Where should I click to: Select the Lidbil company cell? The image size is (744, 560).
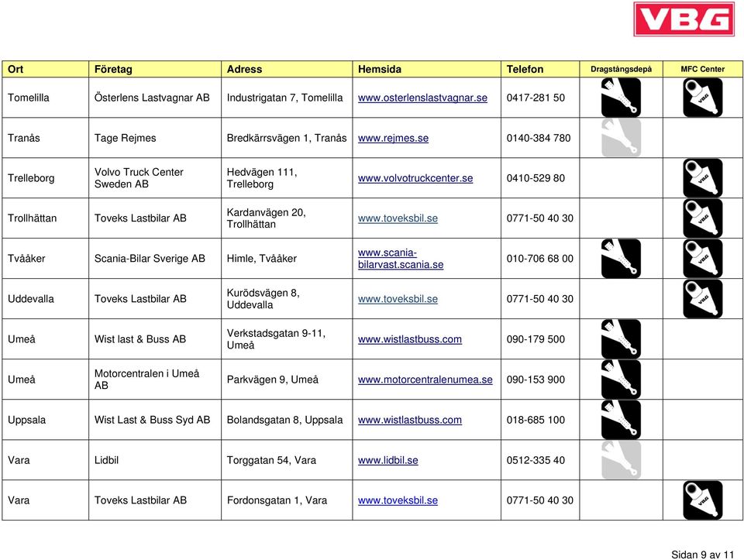tap(155, 460)
